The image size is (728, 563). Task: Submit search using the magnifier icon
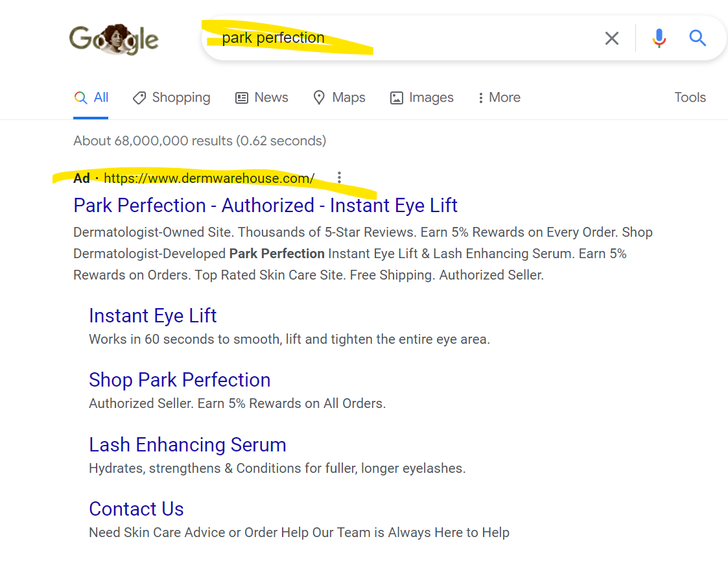698,38
